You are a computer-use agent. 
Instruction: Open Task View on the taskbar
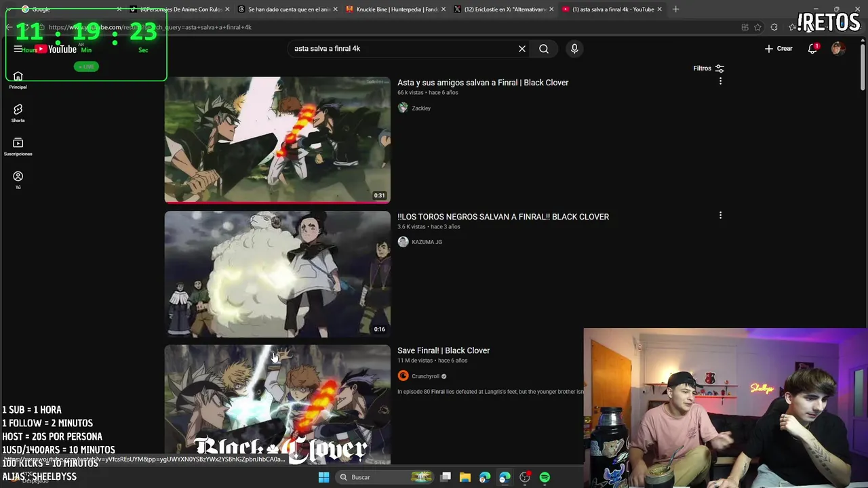pyautogui.click(x=446, y=477)
